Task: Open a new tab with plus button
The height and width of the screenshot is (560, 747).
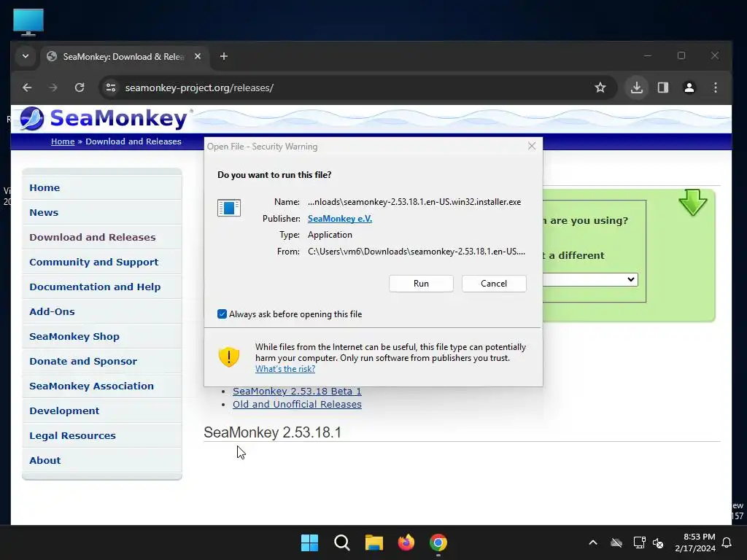Action: coord(223,56)
